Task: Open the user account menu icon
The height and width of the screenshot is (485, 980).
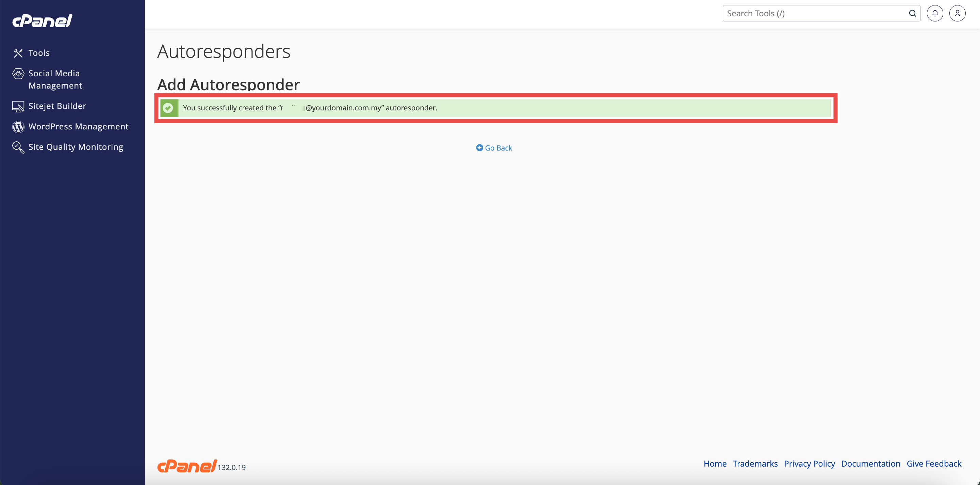Action: tap(957, 13)
